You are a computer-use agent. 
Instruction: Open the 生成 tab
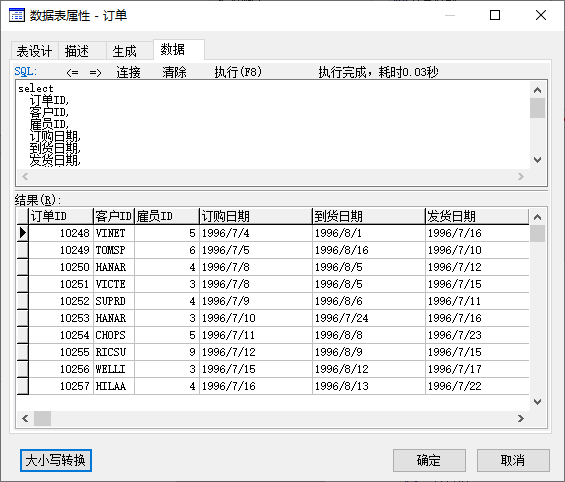(x=125, y=51)
